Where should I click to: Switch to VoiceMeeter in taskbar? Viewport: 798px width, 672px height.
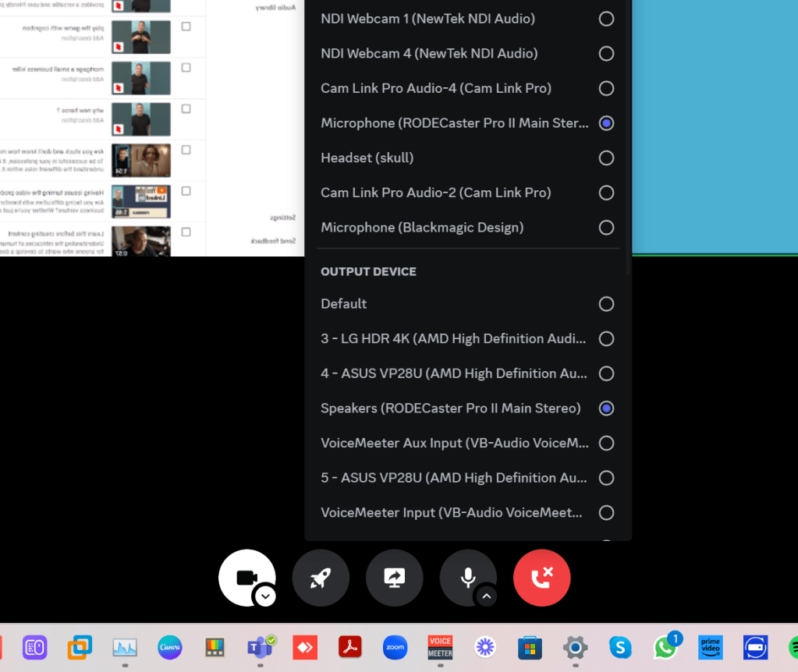coord(440,647)
